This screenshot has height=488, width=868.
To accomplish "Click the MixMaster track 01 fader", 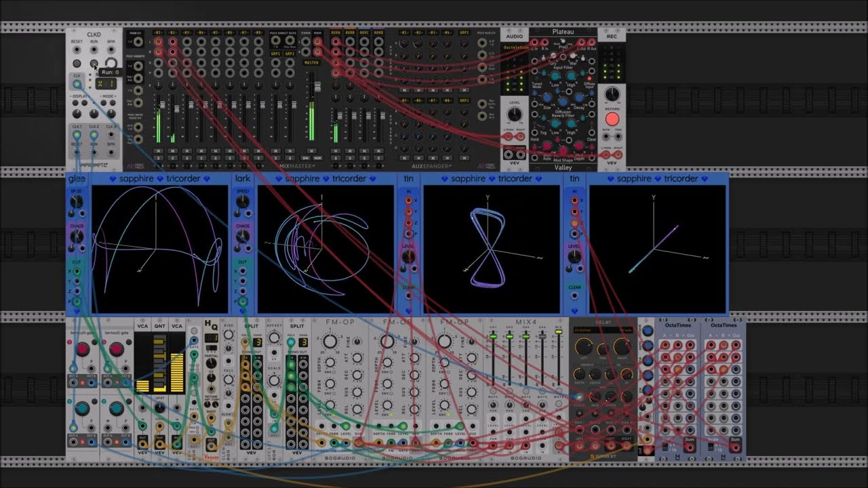I will 162,105.
